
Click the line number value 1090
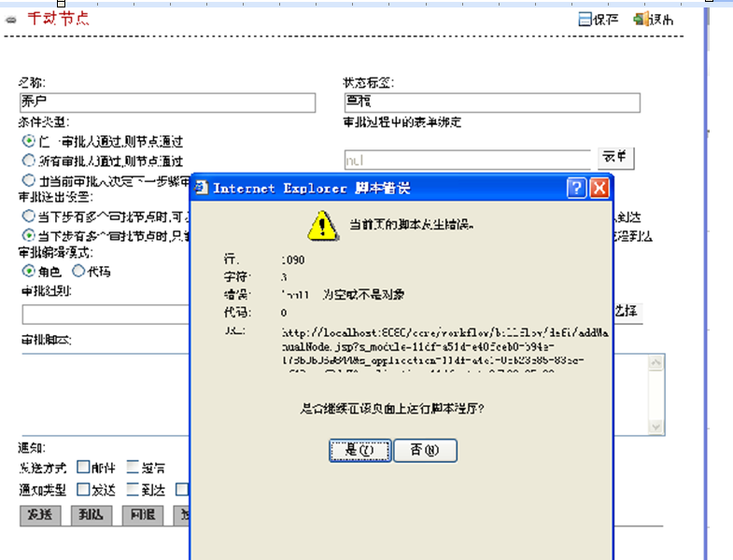point(293,260)
